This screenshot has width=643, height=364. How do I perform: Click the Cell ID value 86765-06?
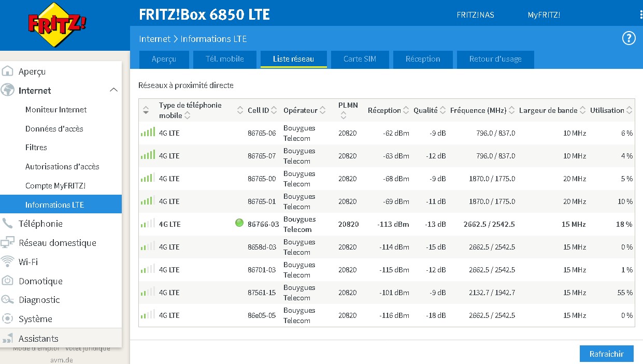point(262,133)
